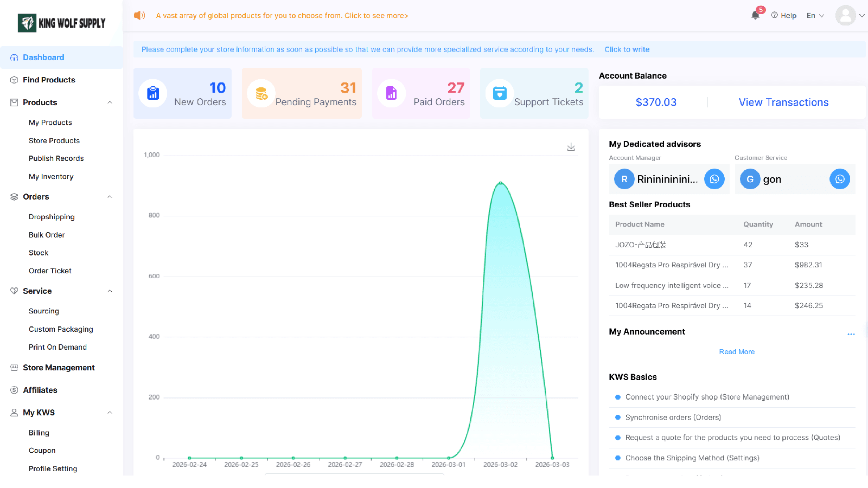Click the View Transactions link
868x488 pixels.
(783, 102)
